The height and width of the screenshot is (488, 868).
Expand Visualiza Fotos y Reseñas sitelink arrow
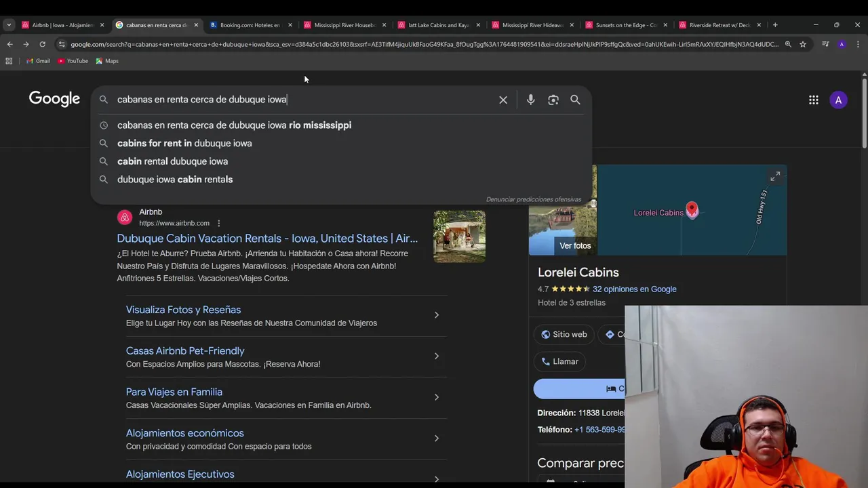[x=436, y=315]
